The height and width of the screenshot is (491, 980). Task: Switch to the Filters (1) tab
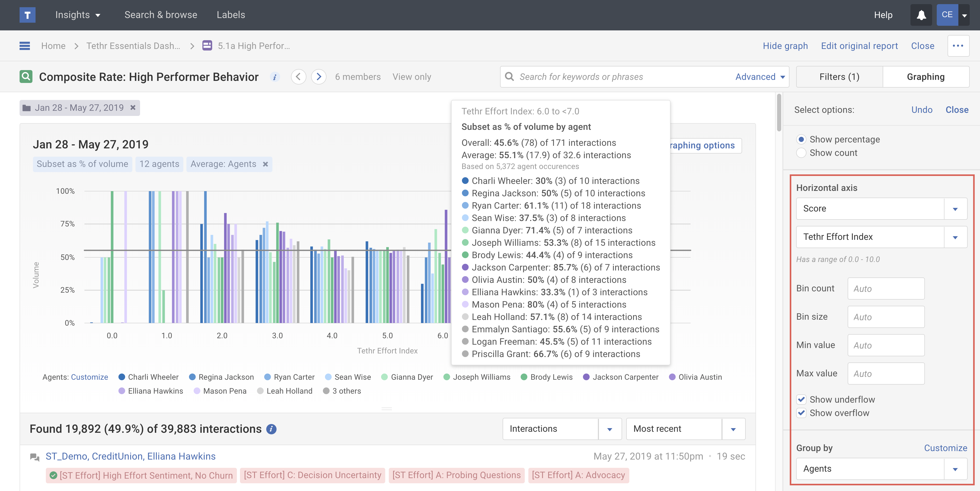pyautogui.click(x=839, y=77)
